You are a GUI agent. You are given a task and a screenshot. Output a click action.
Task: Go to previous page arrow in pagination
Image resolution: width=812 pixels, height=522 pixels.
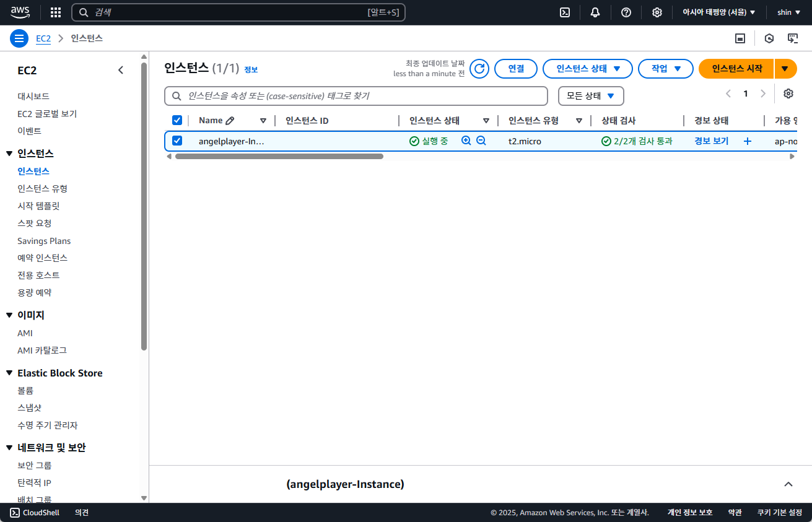pos(728,94)
